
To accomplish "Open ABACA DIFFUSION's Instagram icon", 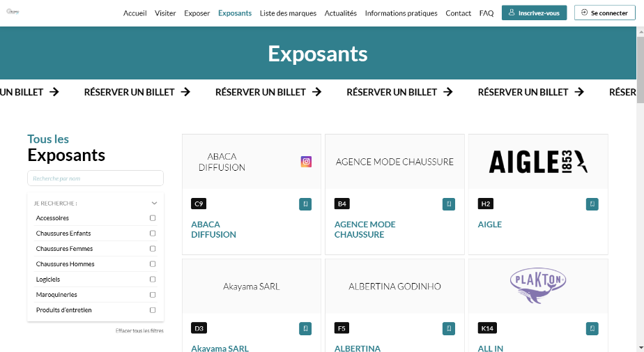I will (x=306, y=162).
